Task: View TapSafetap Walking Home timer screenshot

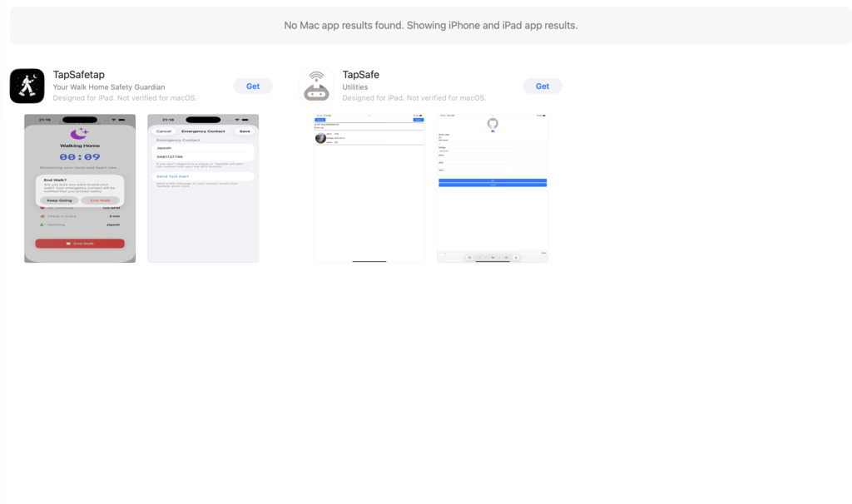Action: pos(80,189)
